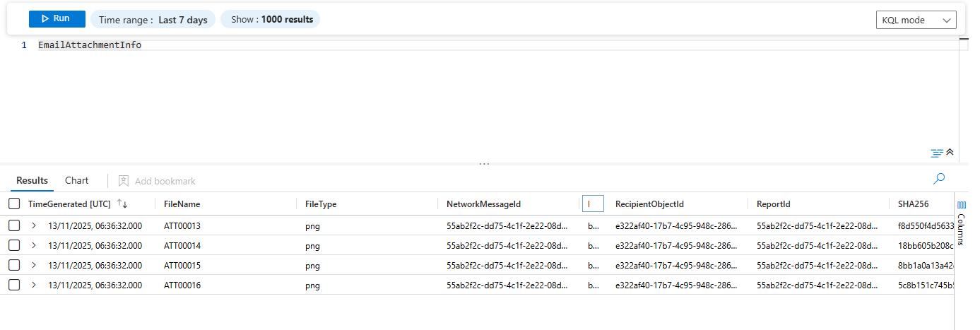This screenshot has height=330, width=980.
Task: Tick the select-all rows header checkbox
Action: click(x=14, y=204)
